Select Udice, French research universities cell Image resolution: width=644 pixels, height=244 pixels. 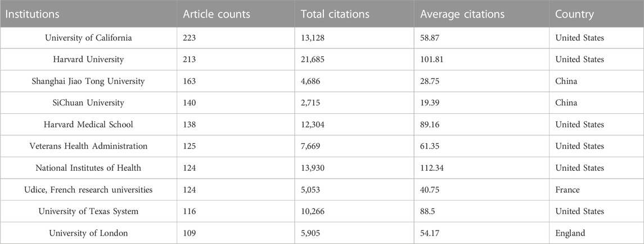(88, 189)
